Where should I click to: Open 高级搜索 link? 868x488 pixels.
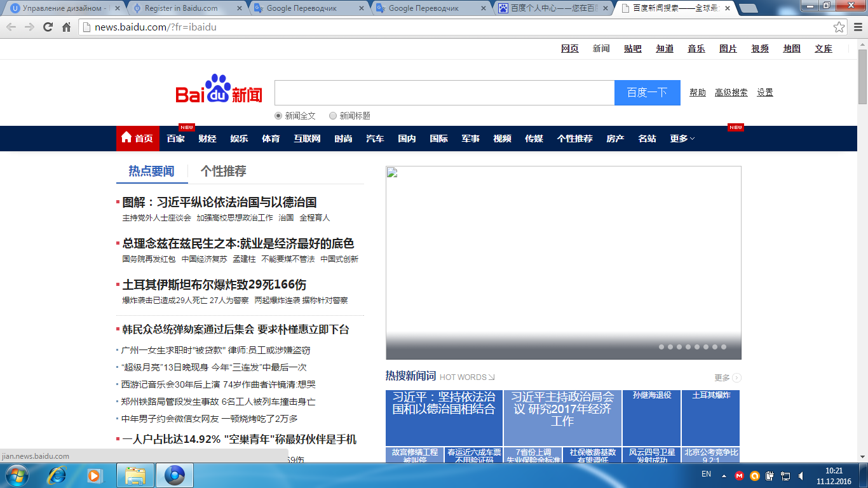pos(731,92)
